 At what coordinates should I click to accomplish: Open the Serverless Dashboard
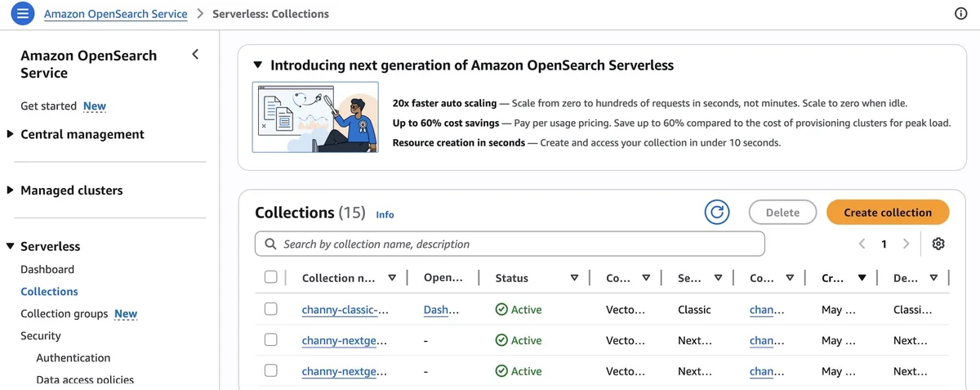click(x=47, y=270)
